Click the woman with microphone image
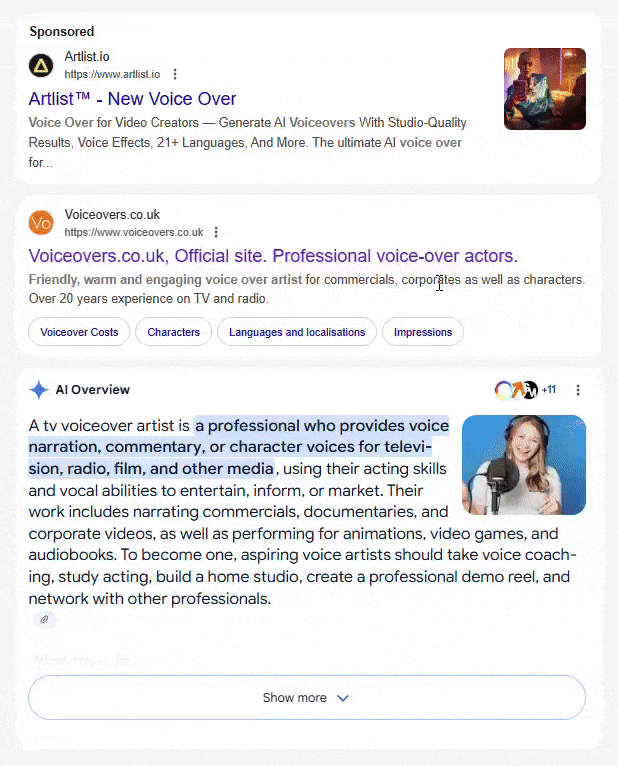 (x=523, y=465)
